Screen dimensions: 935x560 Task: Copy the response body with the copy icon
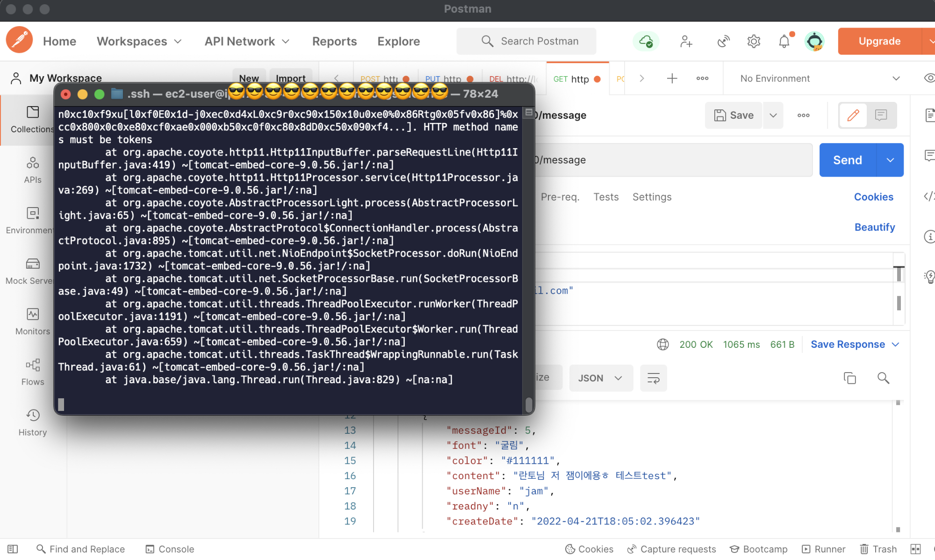[x=849, y=378]
